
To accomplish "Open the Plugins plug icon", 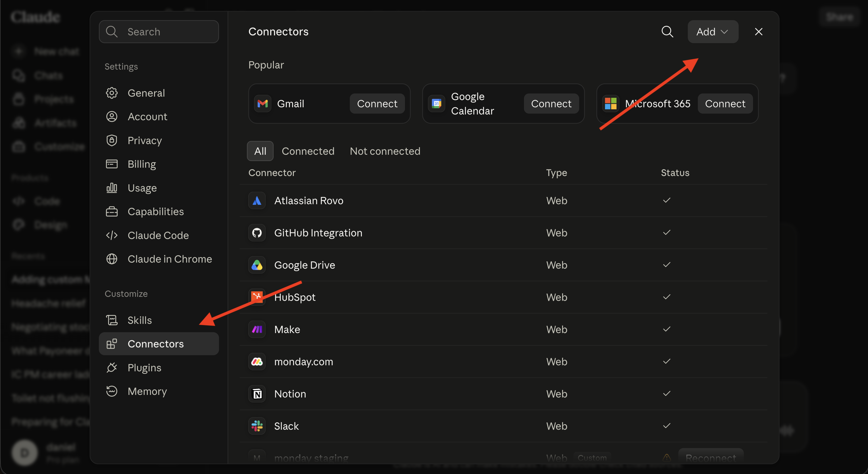I will point(112,368).
